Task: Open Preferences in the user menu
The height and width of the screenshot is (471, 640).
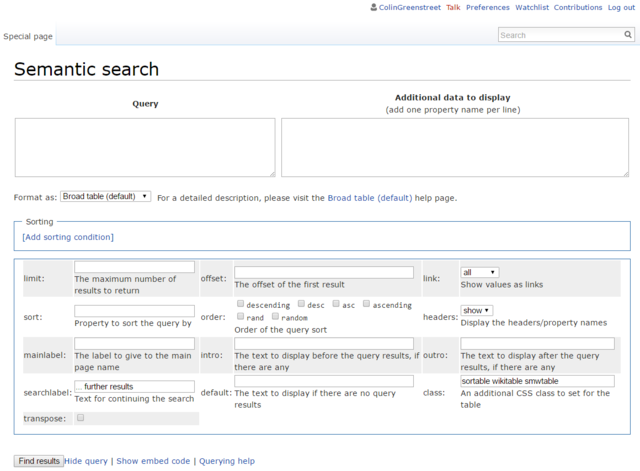Action: pyautogui.click(x=487, y=7)
